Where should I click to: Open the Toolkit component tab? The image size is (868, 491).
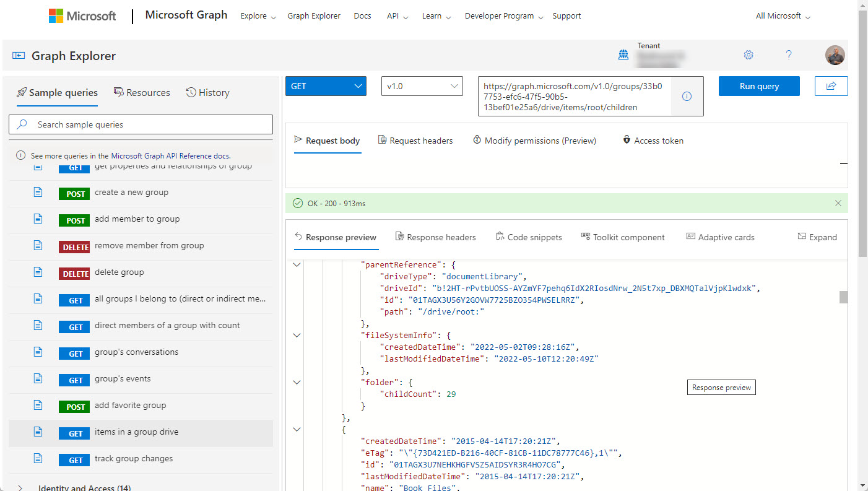click(623, 237)
